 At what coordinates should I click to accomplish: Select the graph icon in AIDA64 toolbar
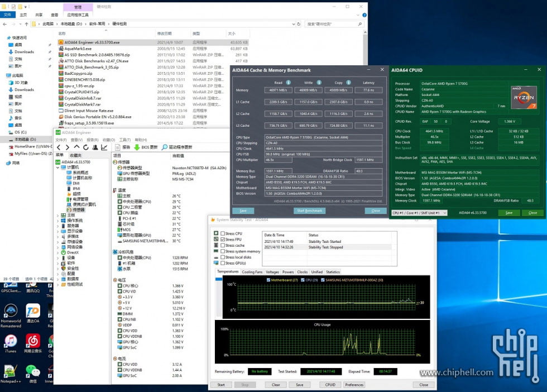(x=104, y=146)
